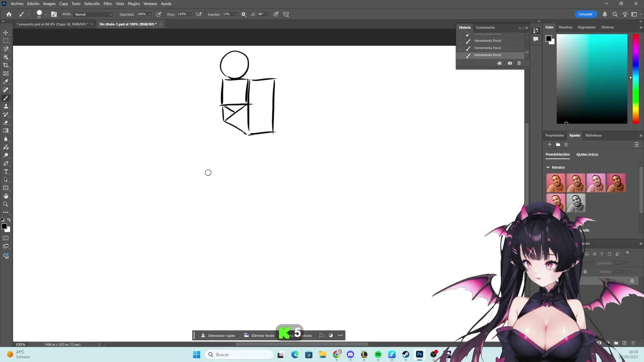
Task: Select the Blur tool
Action: coord(6,139)
